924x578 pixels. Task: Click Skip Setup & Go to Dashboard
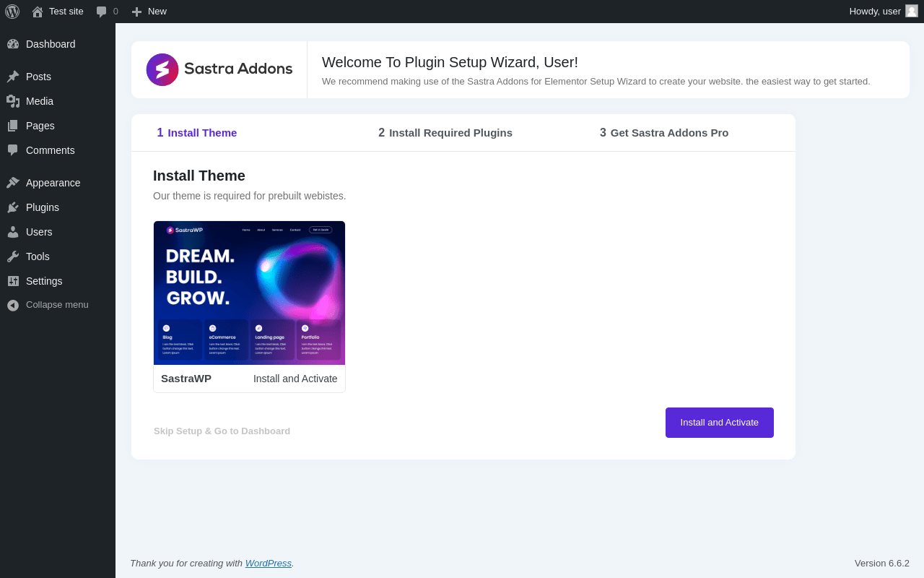222,431
